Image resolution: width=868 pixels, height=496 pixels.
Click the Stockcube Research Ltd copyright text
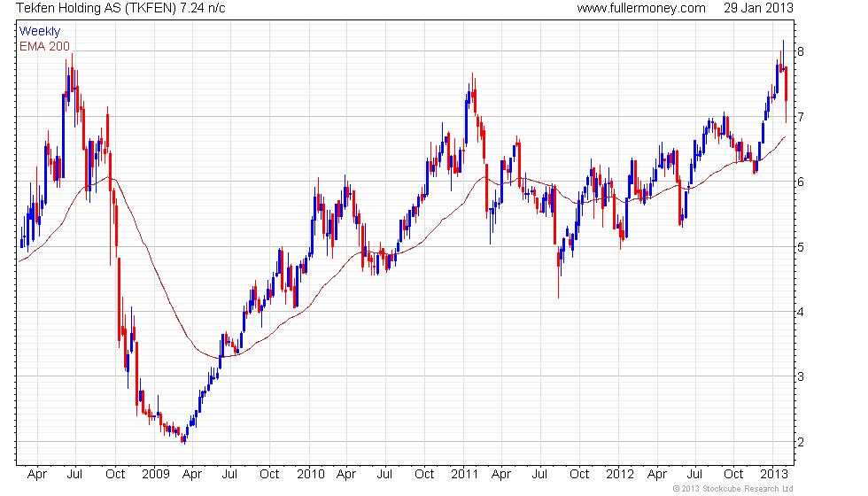733,489
